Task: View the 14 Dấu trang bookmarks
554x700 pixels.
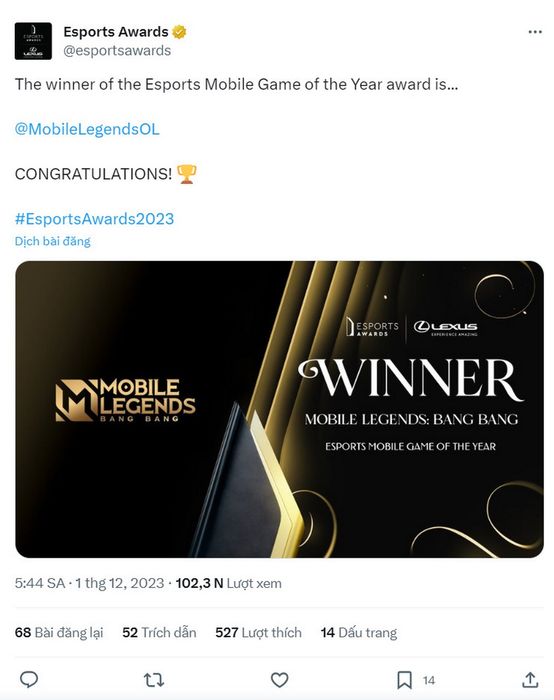Action: point(359,632)
